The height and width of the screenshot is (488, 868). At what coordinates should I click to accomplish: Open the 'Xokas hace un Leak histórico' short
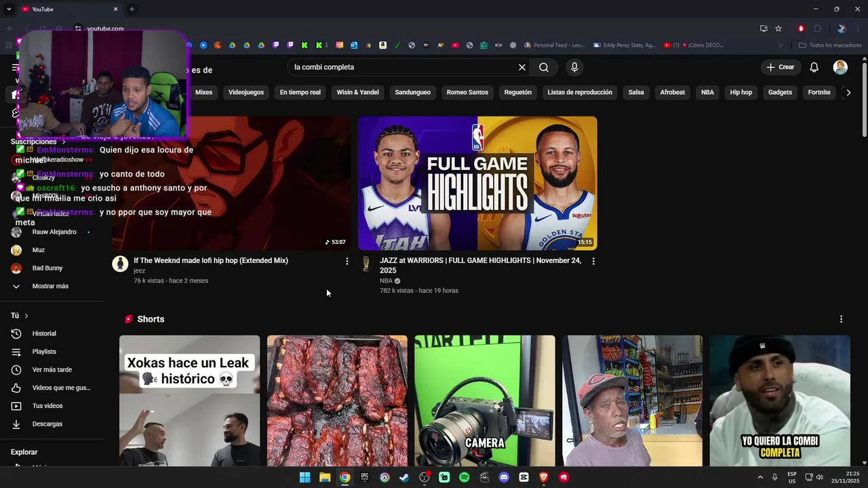(189, 401)
